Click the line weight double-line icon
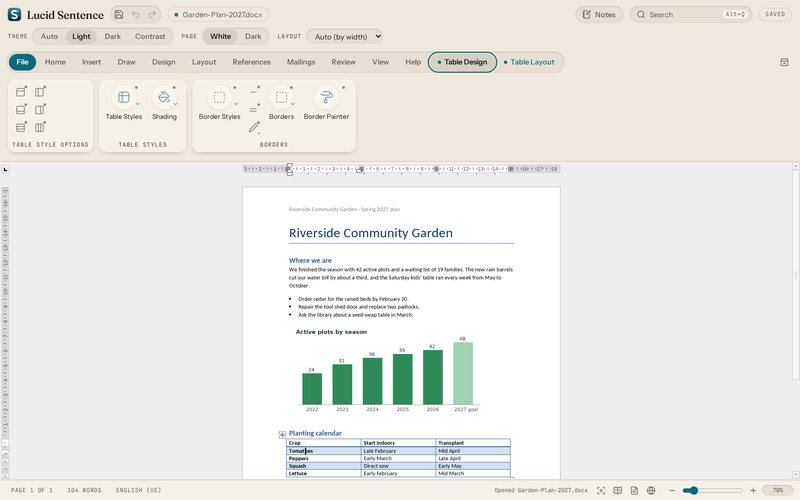Viewport: 800px width, 500px height. pyautogui.click(x=253, y=110)
